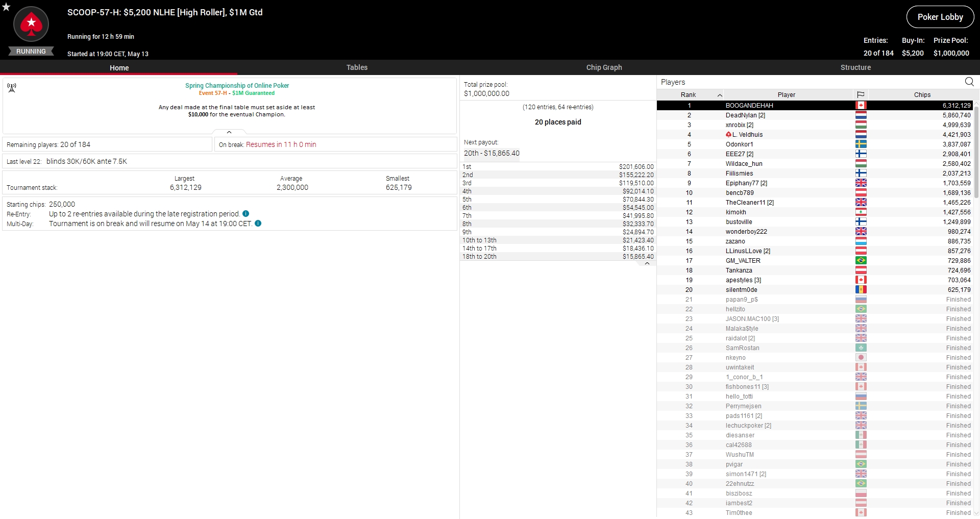980x519 pixels.
Task: Click the Poker Lobby button
Action: [940, 17]
